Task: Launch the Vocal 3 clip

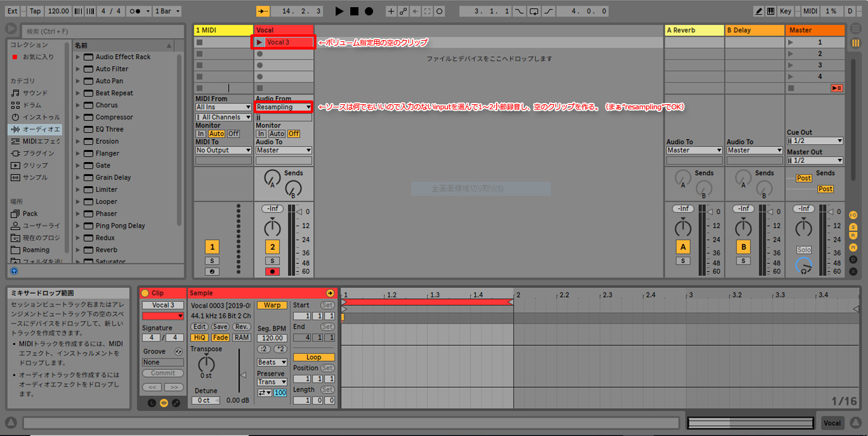Action: 259,43
